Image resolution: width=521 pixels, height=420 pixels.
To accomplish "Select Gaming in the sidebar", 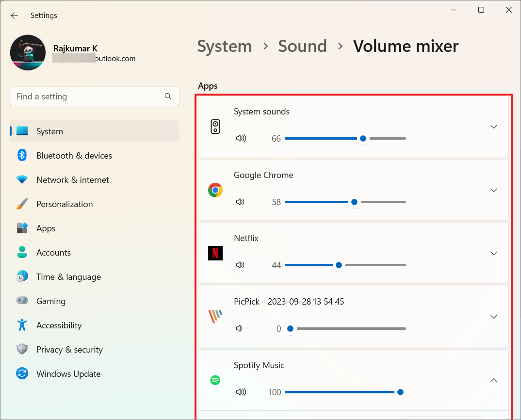I will (51, 301).
